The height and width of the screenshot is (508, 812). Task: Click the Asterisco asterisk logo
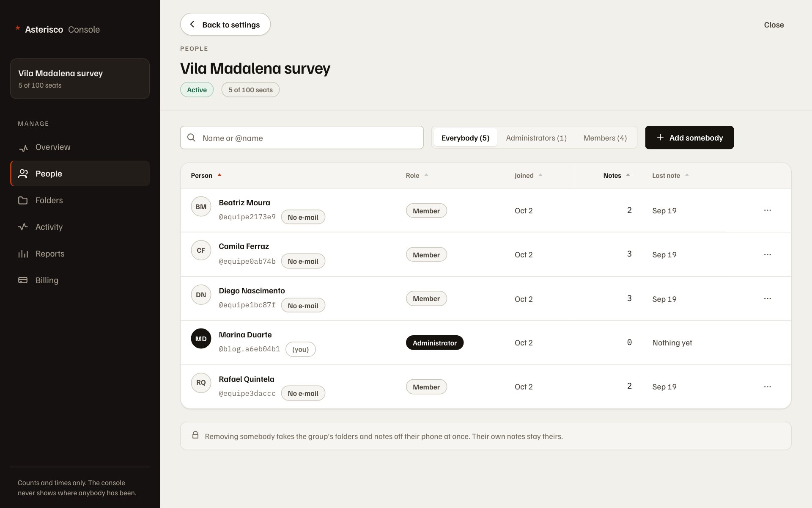(18, 29)
